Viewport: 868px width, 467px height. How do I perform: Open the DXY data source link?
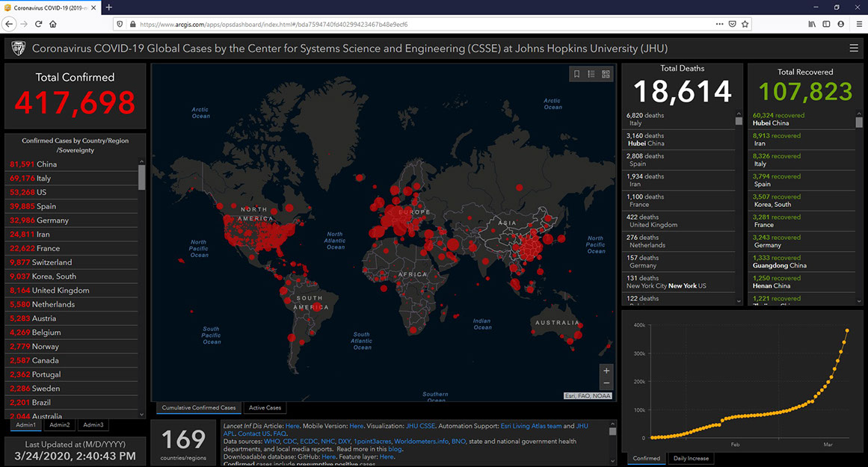pos(345,442)
